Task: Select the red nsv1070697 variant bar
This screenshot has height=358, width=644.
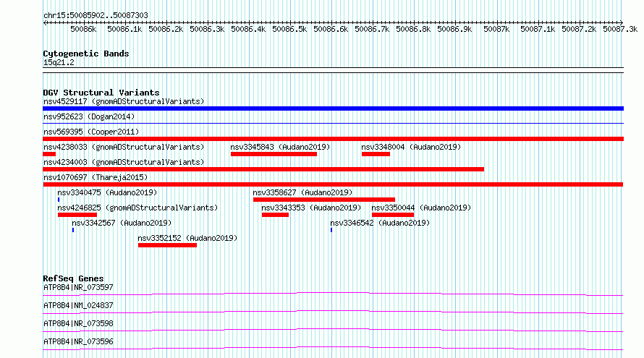Action: [333, 184]
